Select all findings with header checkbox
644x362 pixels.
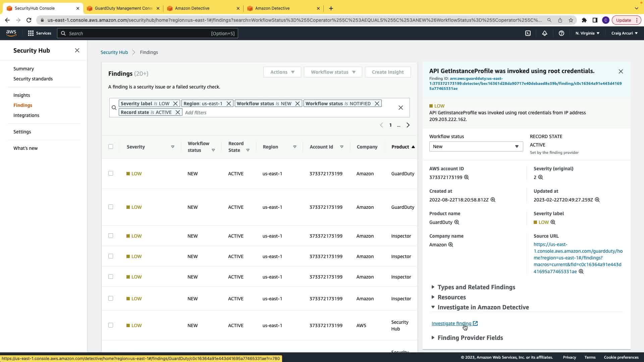tap(111, 146)
